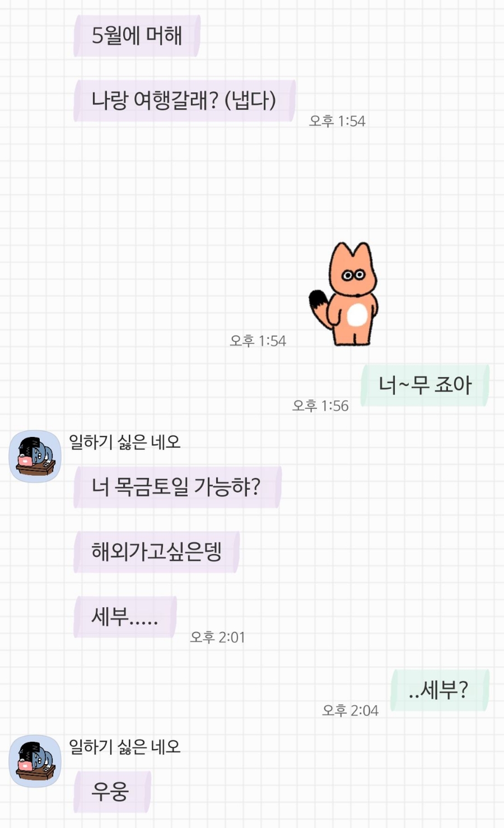Tap Neo's profile avatar beside '너 목금토일 가능햐?'
The width and height of the screenshot is (504, 828).
coord(35,456)
